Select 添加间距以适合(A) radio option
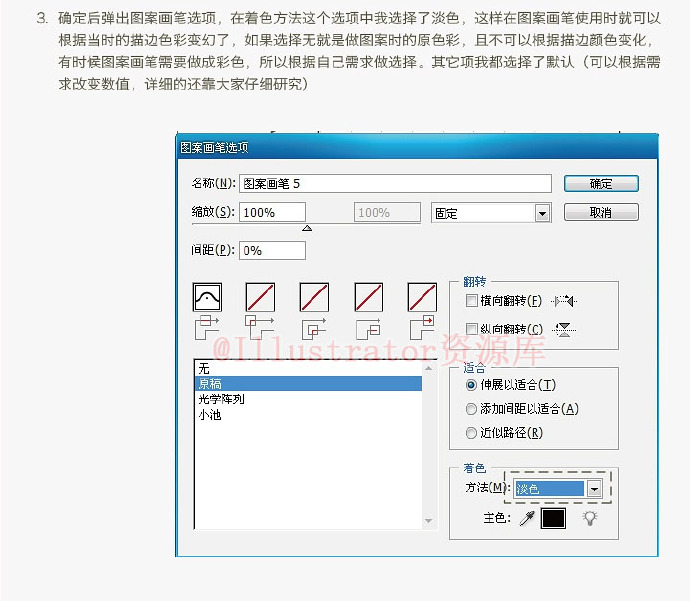690x601 pixels. pyautogui.click(x=471, y=409)
